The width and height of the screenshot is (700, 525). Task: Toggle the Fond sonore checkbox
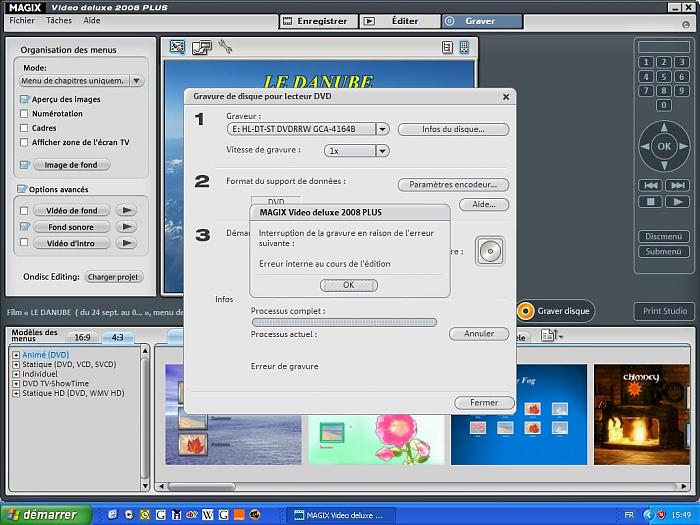point(25,227)
